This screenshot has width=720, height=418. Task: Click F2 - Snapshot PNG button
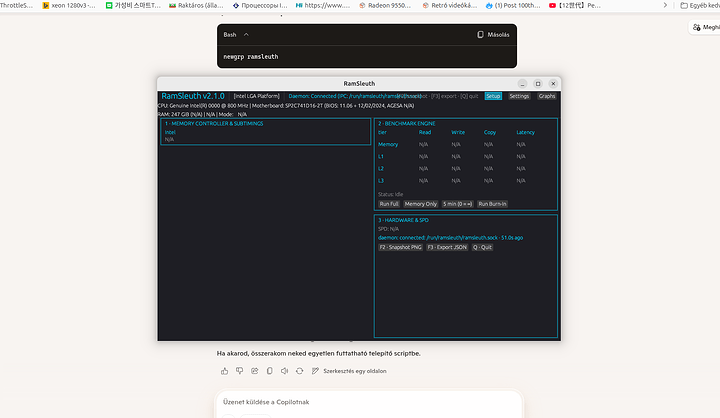coord(400,247)
